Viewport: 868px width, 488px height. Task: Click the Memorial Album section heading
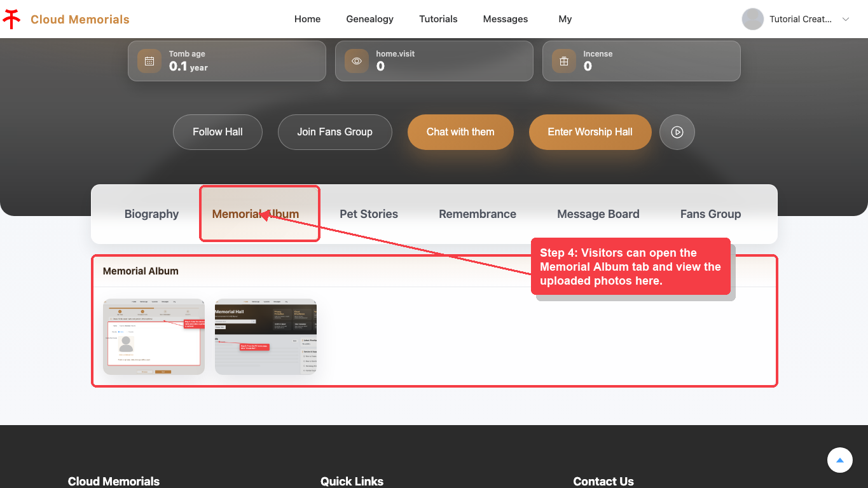pos(141,271)
